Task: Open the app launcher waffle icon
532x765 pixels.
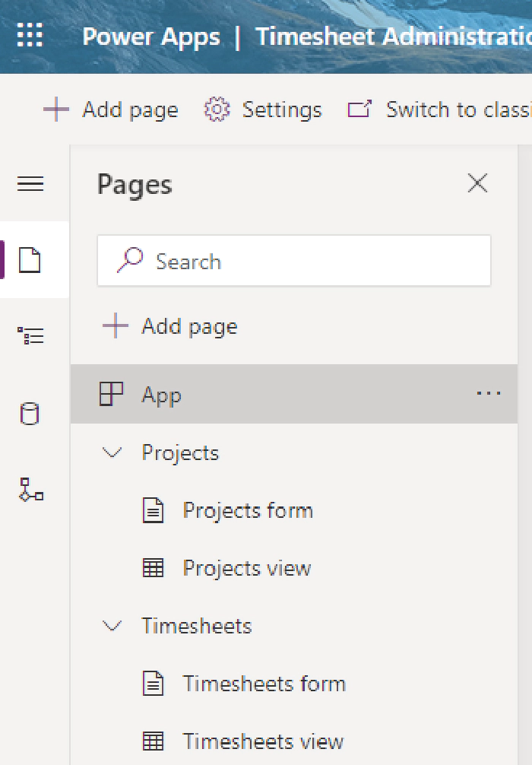Action: click(x=30, y=36)
